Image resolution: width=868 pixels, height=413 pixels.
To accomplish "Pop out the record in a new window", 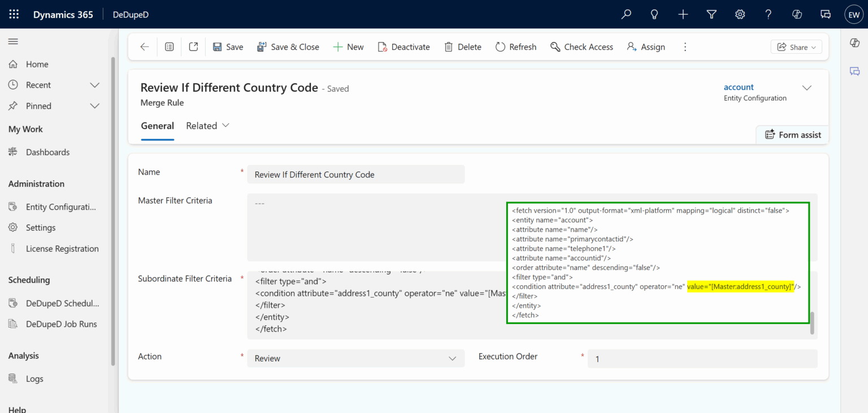I will pyautogui.click(x=193, y=46).
